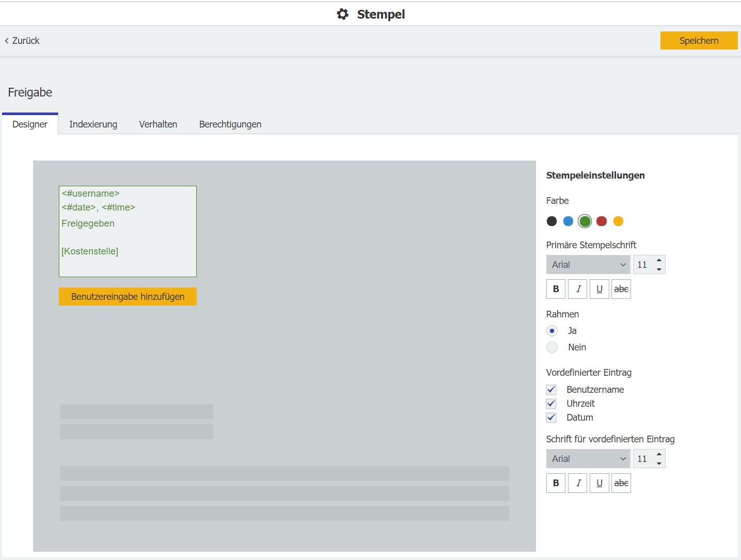Toggle bold for primary stamp font
Screen dimensions: 741x560
[556, 289]
